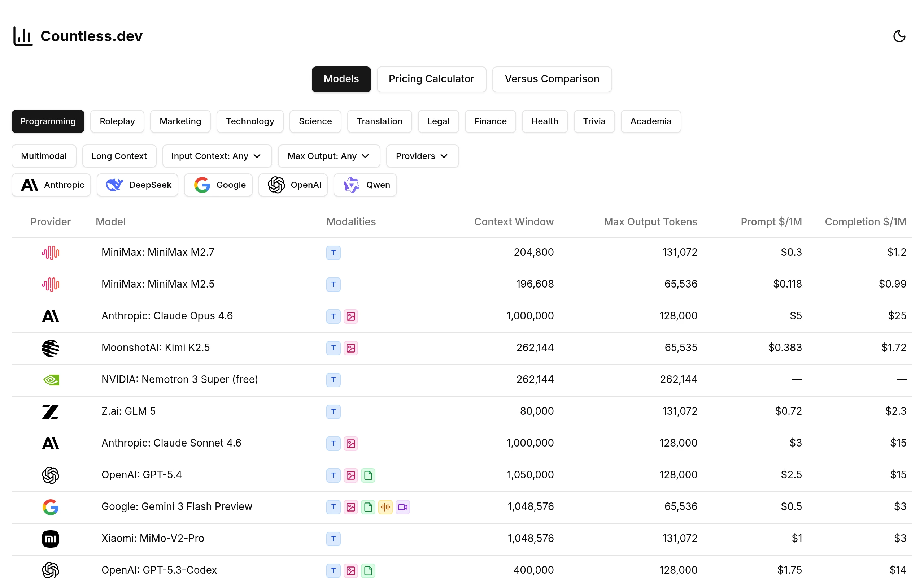Choose the Technology category filter
Screen dimensions: 924x578
click(250, 121)
